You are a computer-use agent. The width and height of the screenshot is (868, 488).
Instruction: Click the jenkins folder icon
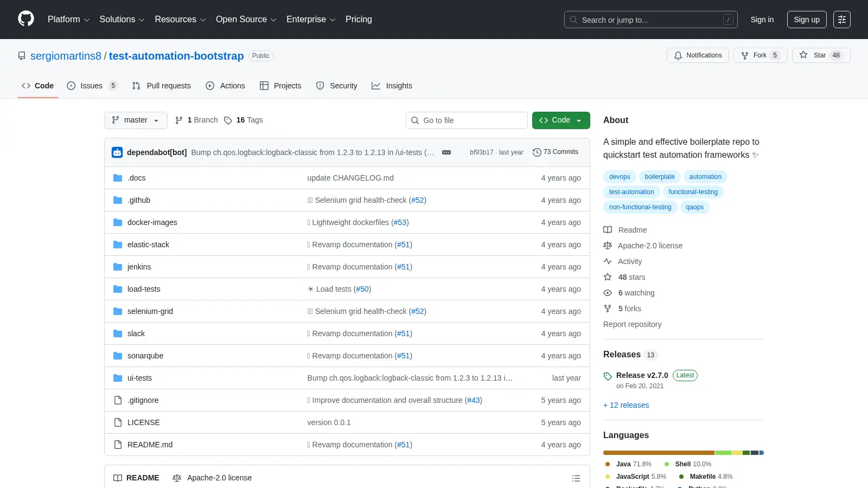[118, 267]
